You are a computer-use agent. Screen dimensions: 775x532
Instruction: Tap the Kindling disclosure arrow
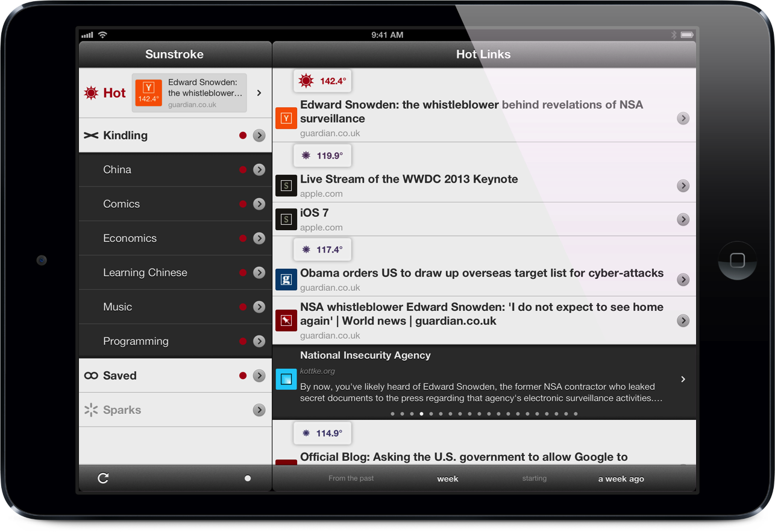coord(259,136)
